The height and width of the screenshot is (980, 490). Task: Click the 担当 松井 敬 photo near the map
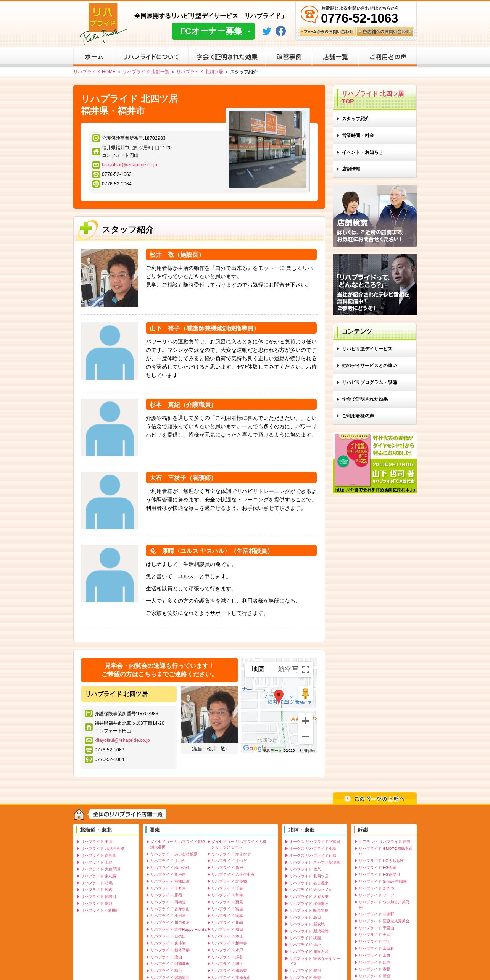pyautogui.click(x=209, y=715)
